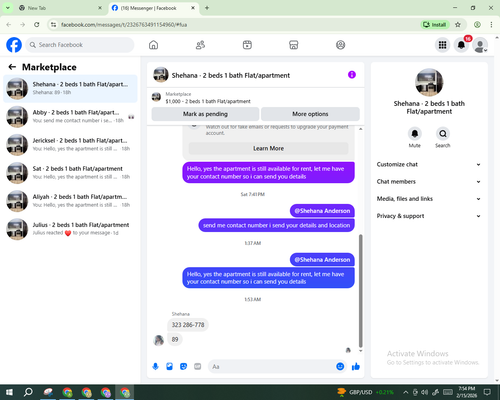
Task: Click the message bubble "89"
Action: coord(175,339)
